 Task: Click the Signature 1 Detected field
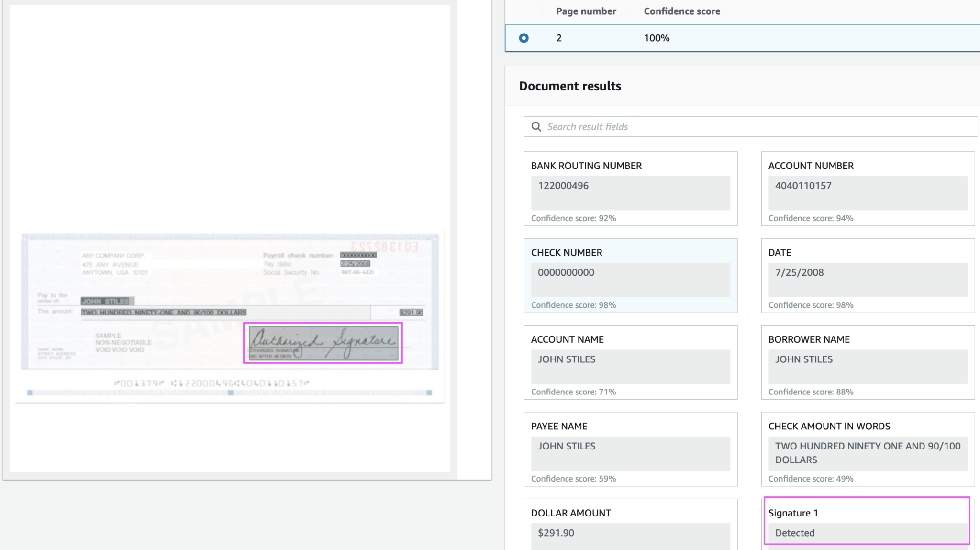(x=867, y=532)
